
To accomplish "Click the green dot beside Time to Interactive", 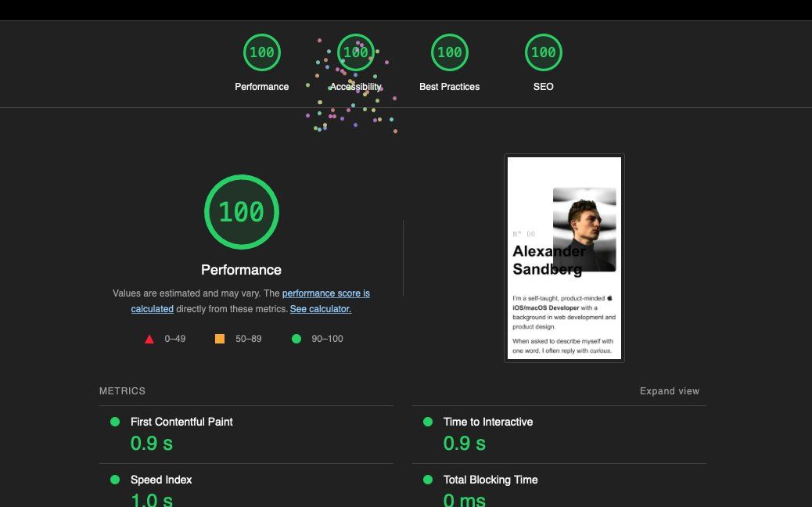I will 428,422.
